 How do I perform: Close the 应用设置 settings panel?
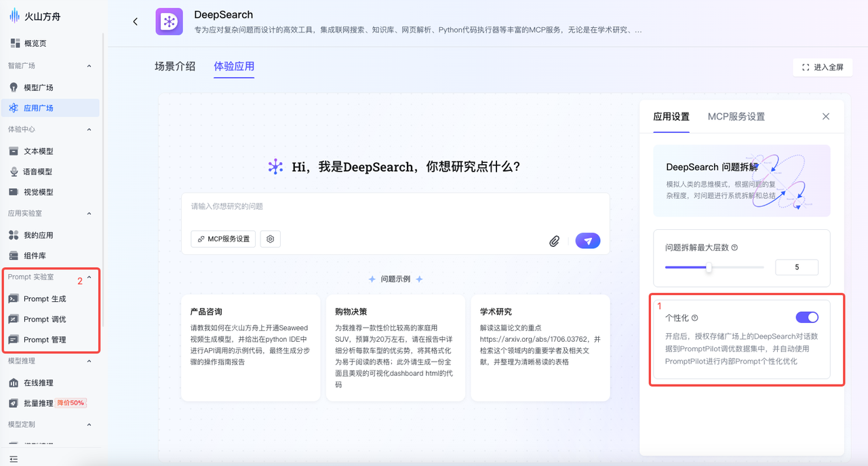point(826,117)
